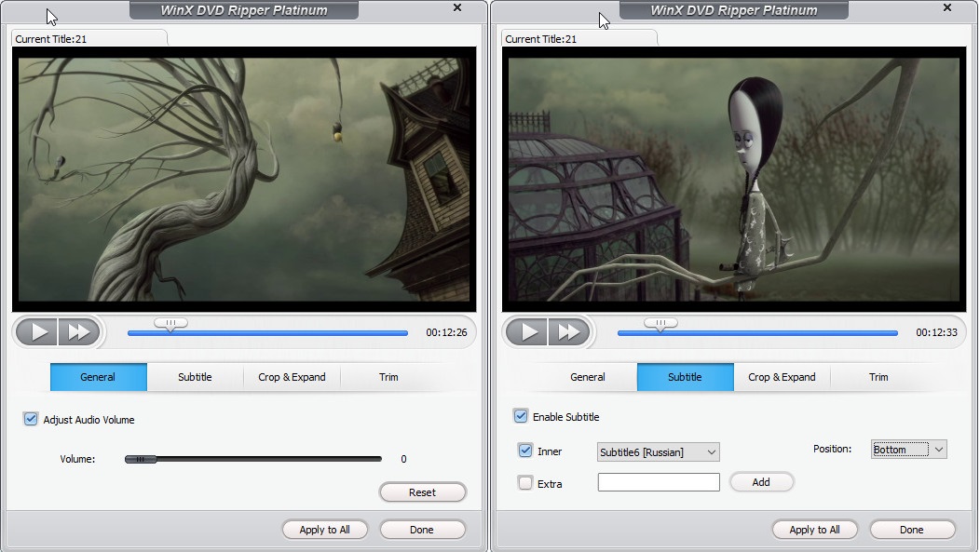
Task: Click the 00:12:33 timestamp
Action: click(936, 333)
